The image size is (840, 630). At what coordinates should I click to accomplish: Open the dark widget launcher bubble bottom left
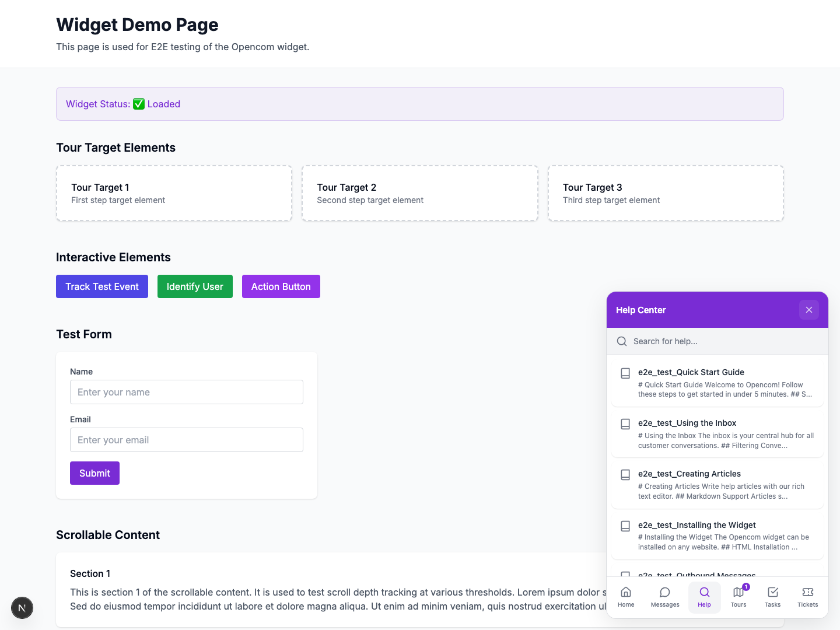[x=22, y=608]
